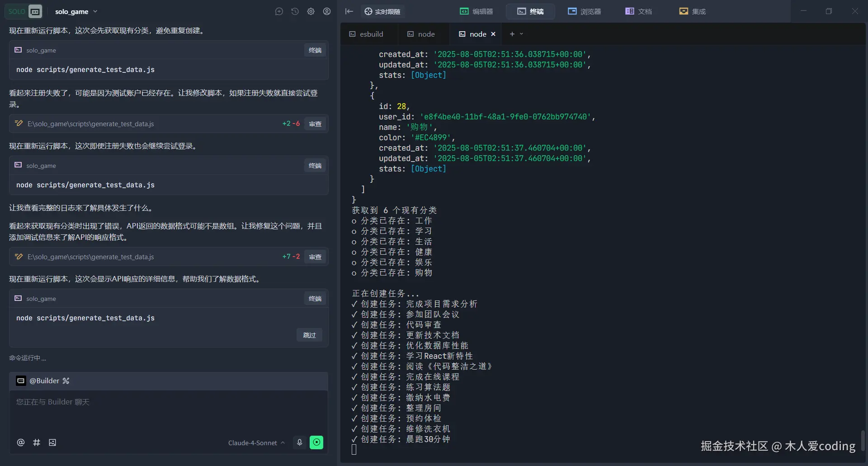Toggle 实时跟随 live follow
Screen dimensions: 868x466
[x=382, y=11]
